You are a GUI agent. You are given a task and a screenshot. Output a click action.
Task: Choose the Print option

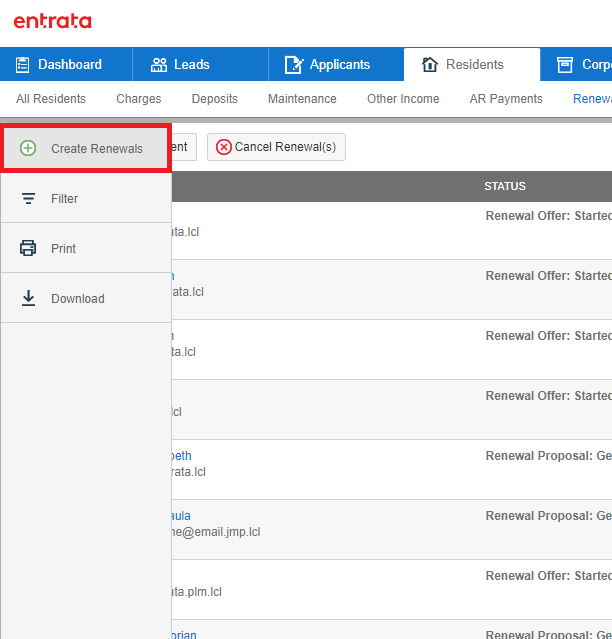point(86,249)
